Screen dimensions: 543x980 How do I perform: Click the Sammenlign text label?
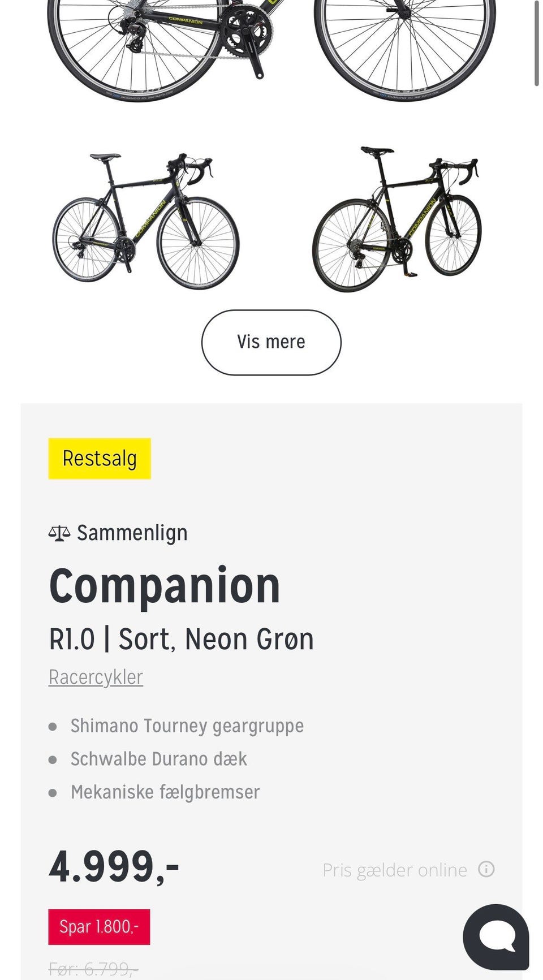point(132,533)
